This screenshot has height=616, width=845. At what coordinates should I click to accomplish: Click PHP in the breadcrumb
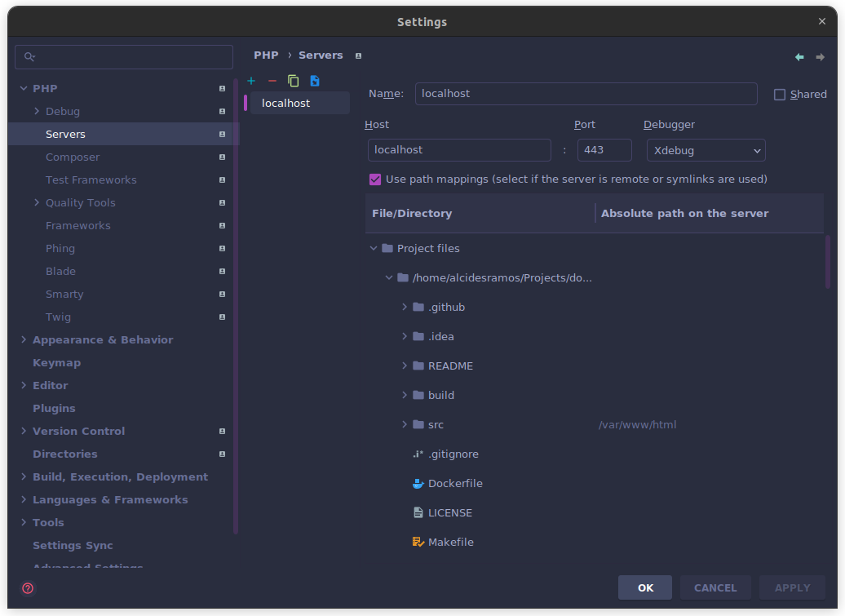(x=266, y=55)
